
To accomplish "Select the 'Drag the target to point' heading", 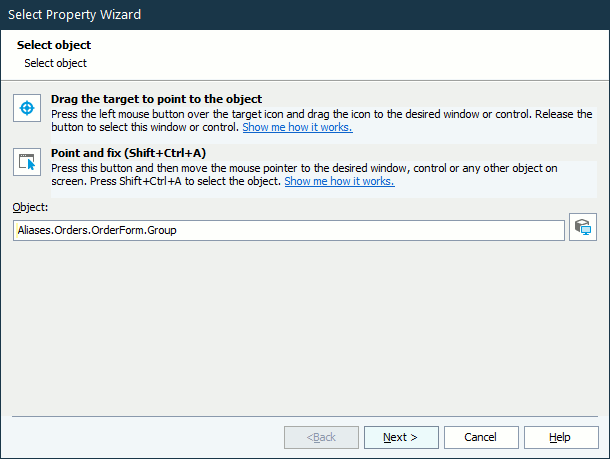I will (156, 99).
